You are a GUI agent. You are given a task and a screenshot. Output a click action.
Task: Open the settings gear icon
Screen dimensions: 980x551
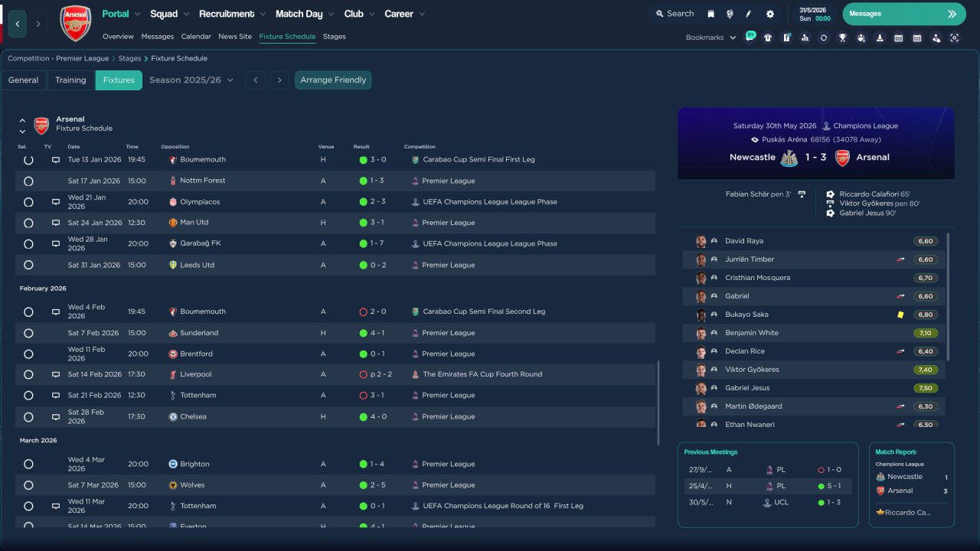coord(769,14)
